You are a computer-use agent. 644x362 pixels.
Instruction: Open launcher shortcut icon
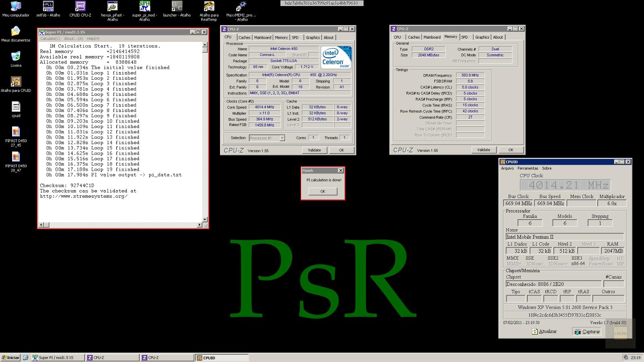pyautogui.click(x=177, y=6)
